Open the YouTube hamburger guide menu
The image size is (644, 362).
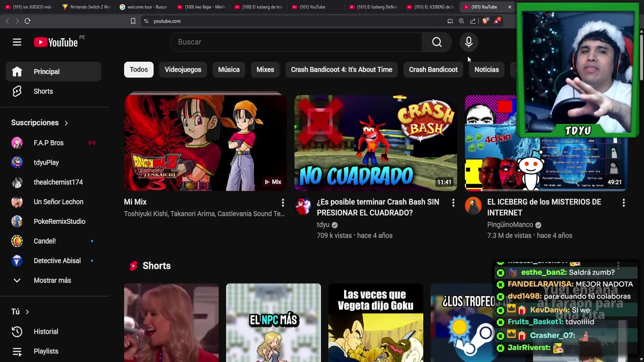point(17,42)
